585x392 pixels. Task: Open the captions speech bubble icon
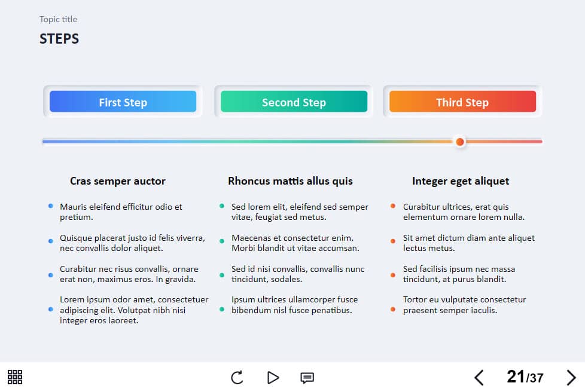(307, 378)
